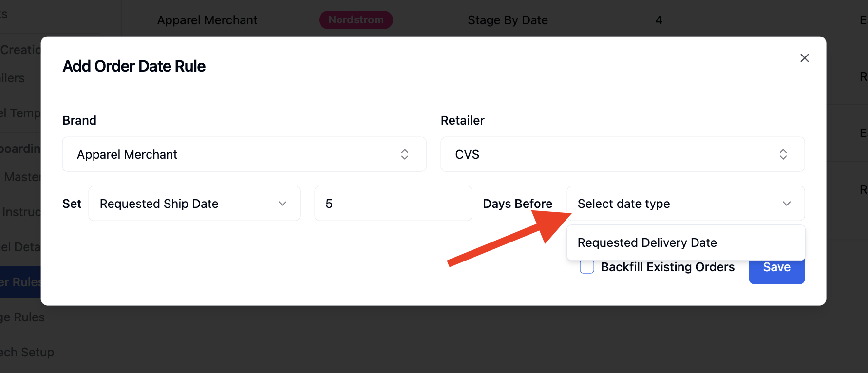Choose Requested Delivery Date option

point(685,242)
